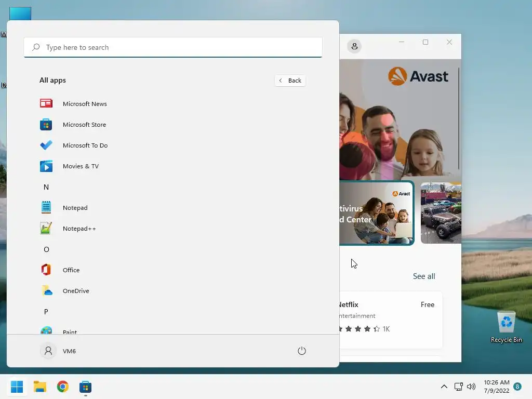
Task: Open Movies & TV app icon
Action: 46,166
